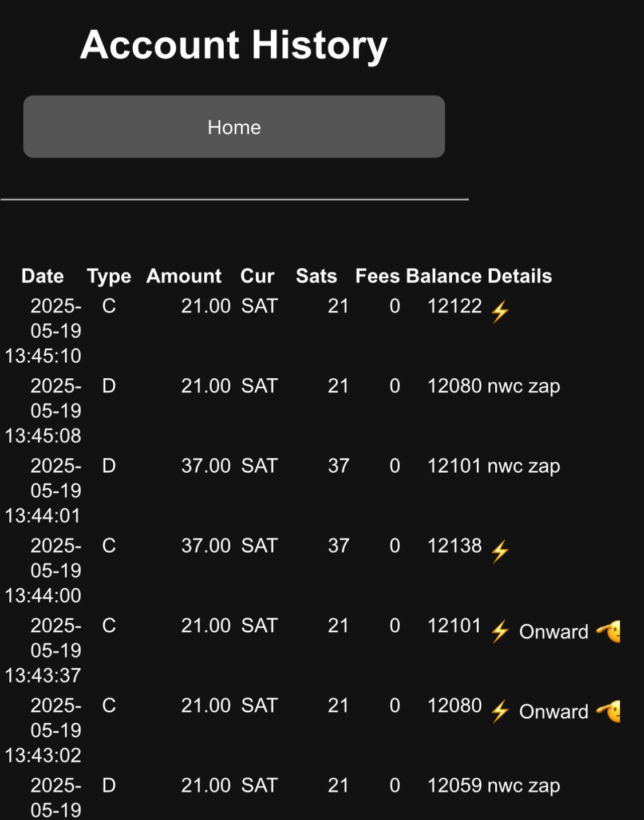Viewport: 644px width, 820px height.
Task: Click the Details column header
Action: 520,276
